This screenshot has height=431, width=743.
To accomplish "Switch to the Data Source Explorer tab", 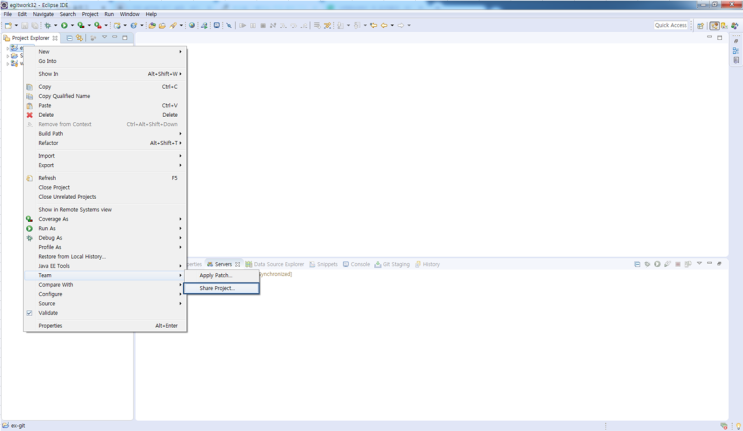I will click(x=275, y=264).
